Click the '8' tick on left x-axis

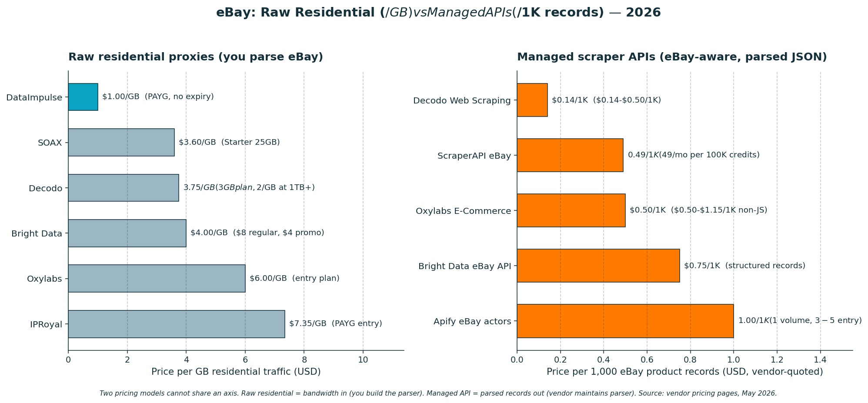304,360
